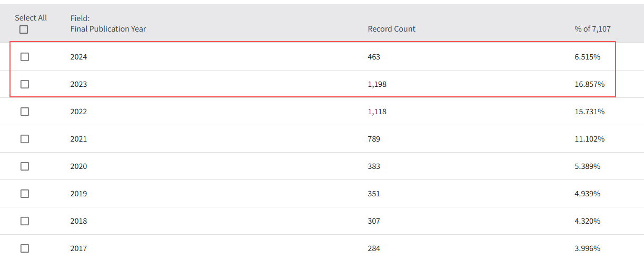This screenshot has height=260, width=644.
Task: Toggle the 2020 row checkbox
Action: point(25,166)
